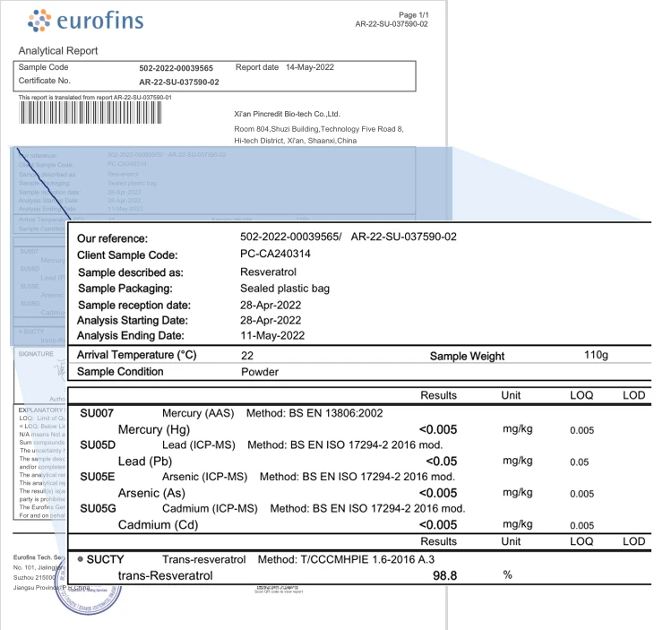The image size is (672, 630).
Task: Select the Lead (Pb) result <0.05
Action: click(442, 462)
